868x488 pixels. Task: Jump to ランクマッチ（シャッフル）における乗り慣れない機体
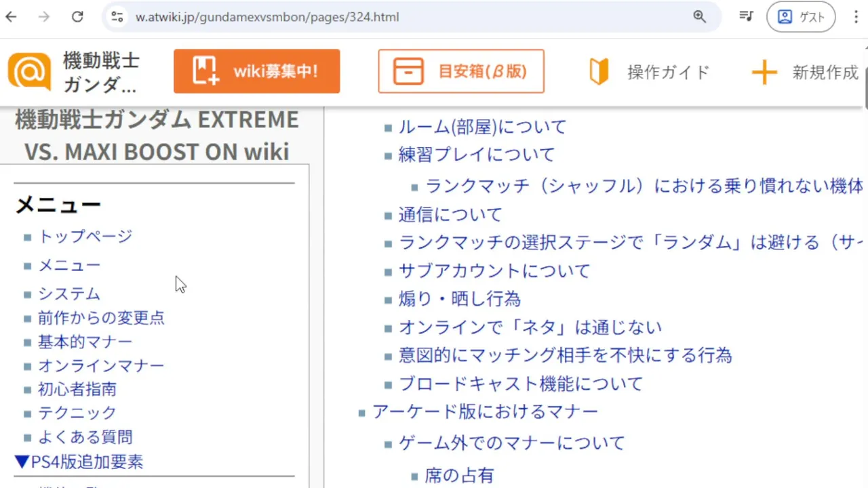pyautogui.click(x=646, y=186)
